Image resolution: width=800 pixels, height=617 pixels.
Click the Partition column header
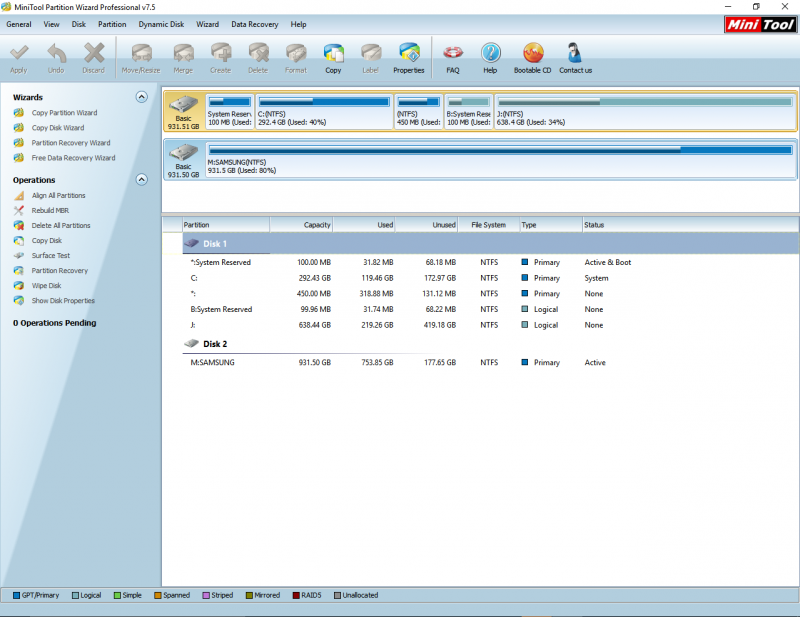coord(226,225)
